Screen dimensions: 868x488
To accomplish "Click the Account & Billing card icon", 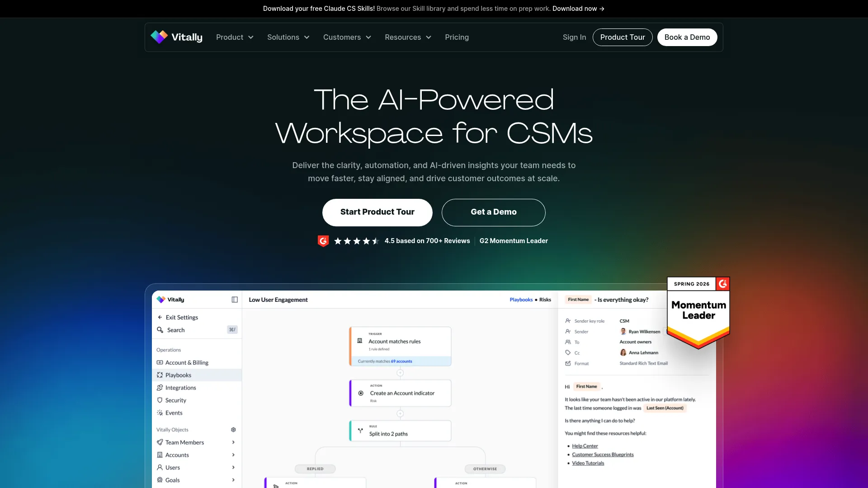I will [160, 362].
